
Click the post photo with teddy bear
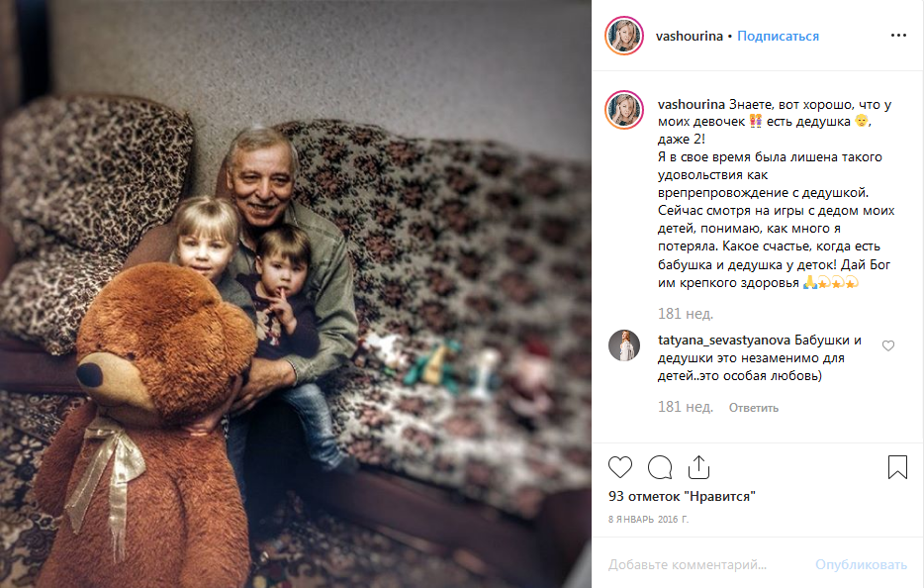click(295, 294)
